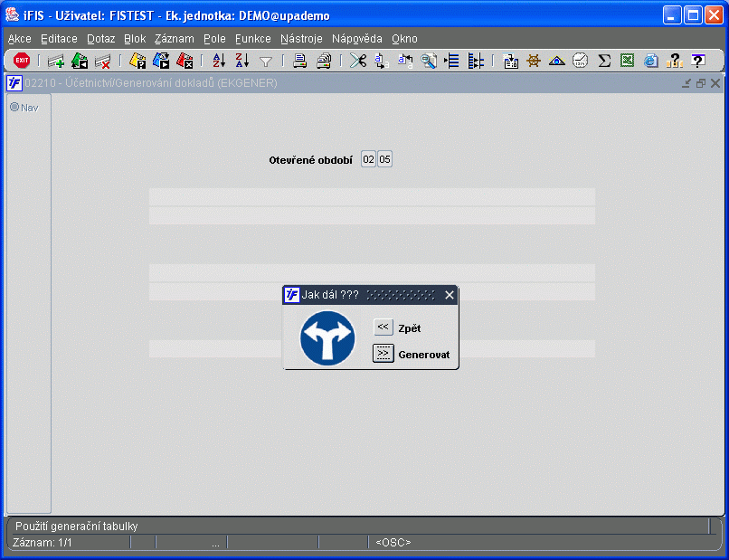The width and height of the screenshot is (729, 560).
Task: Click the iF icon of the EKGENER form title
Action: point(14,83)
